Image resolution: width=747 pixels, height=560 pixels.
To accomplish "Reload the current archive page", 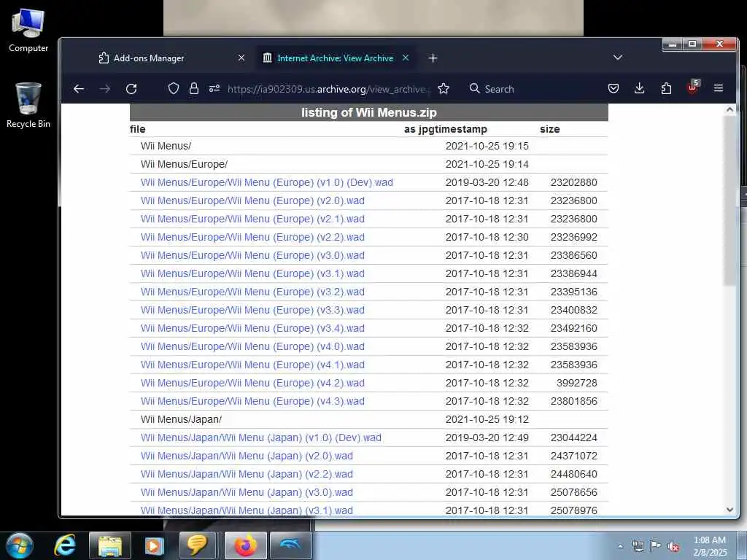I will [131, 88].
